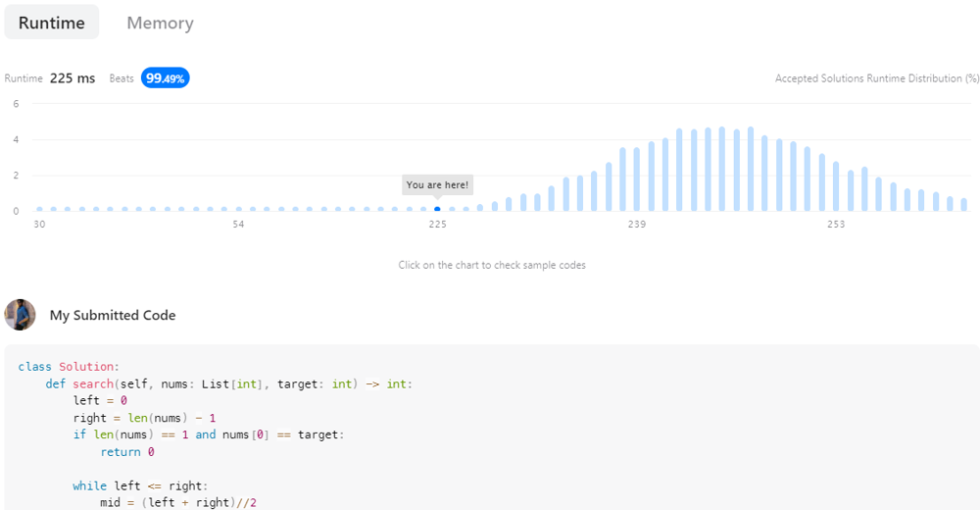Click the "You are here!" tooltip
This screenshot has height=510, width=980.
point(437,184)
